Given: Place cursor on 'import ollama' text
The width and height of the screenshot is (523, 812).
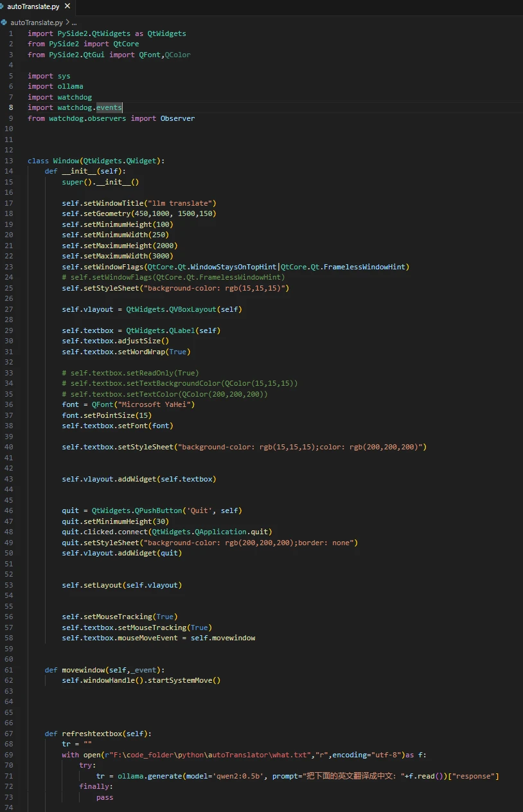Looking at the screenshot, I should click(x=55, y=86).
